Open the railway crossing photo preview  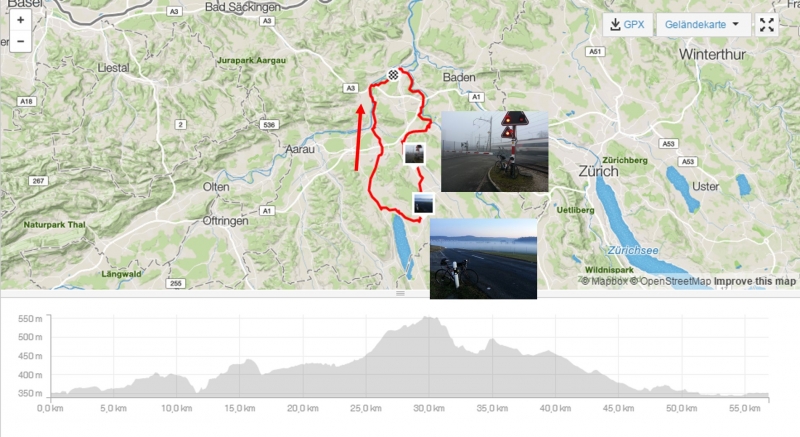coord(494,151)
